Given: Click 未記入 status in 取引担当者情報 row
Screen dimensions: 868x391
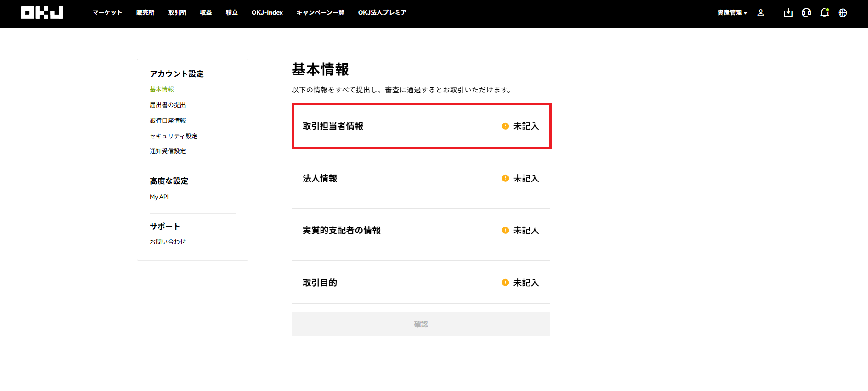Looking at the screenshot, I should pyautogui.click(x=526, y=126).
